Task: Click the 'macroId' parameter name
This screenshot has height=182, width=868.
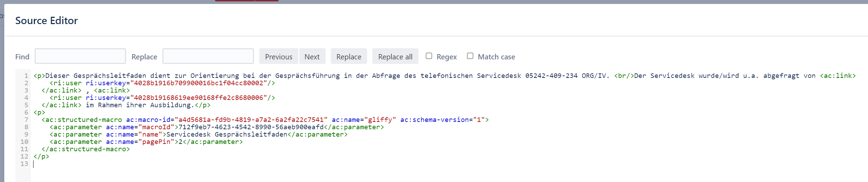Action: [x=156, y=127]
